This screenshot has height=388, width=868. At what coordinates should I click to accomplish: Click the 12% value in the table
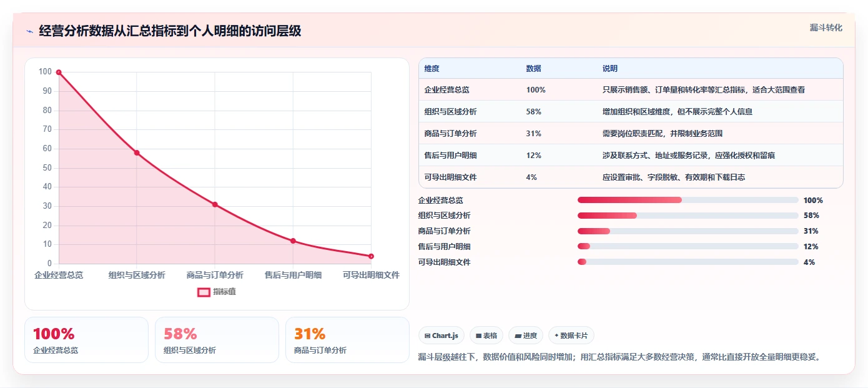[534, 156]
